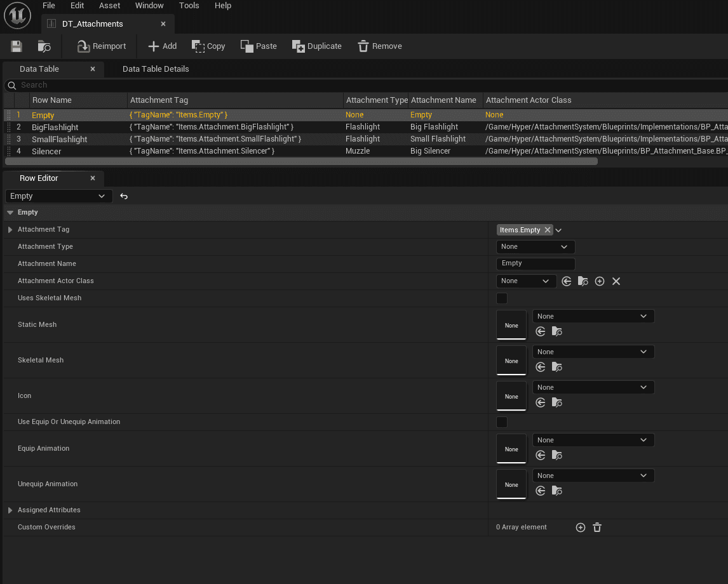The height and width of the screenshot is (584, 728).
Task: Use selected asset for Equip Animation
Action: [541, 455]
